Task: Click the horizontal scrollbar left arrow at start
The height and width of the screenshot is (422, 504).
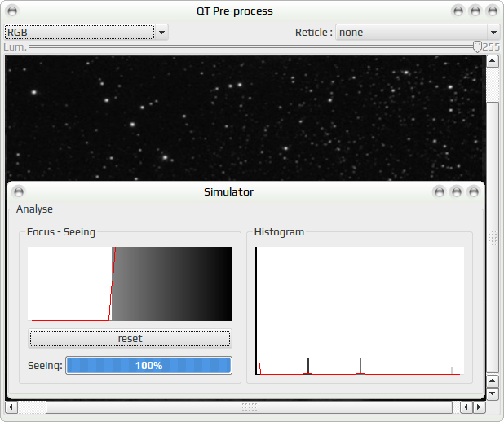Action: [x=11, y=407]
